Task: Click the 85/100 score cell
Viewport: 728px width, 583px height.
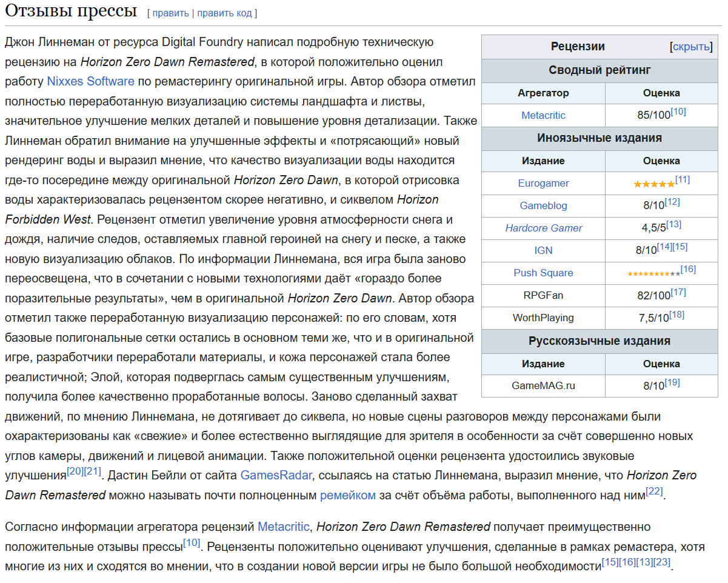Action: click(661, 115)
